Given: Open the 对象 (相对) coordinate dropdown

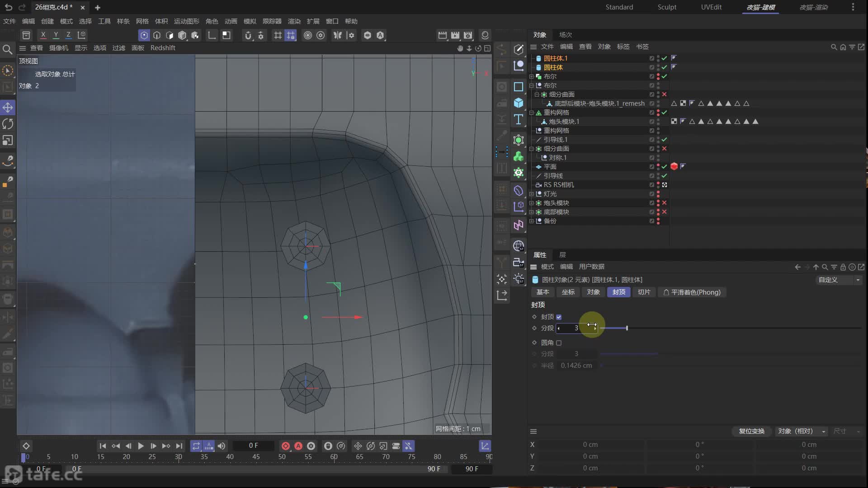Looking at the screenshot, I should point(801,431).
